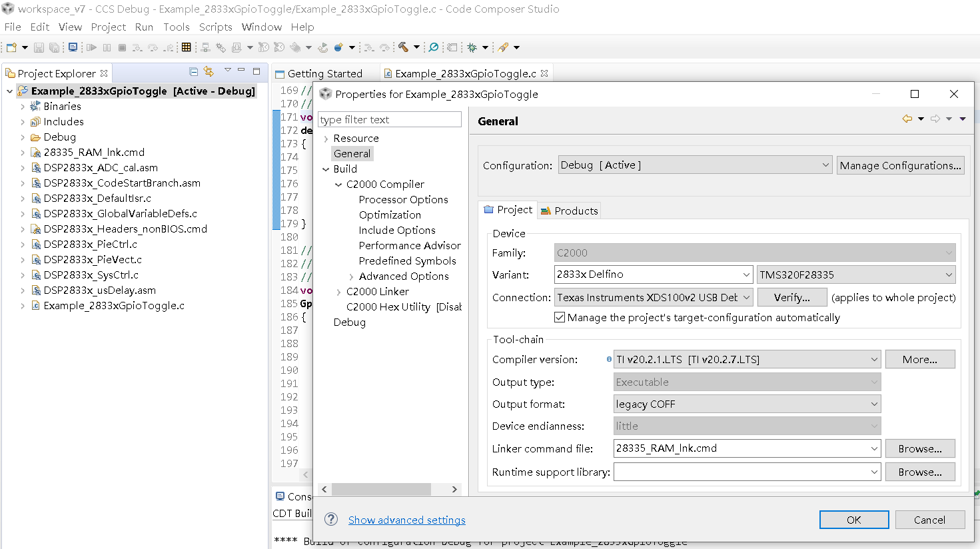Open the Output format dropdown

(x=747, y=404)
